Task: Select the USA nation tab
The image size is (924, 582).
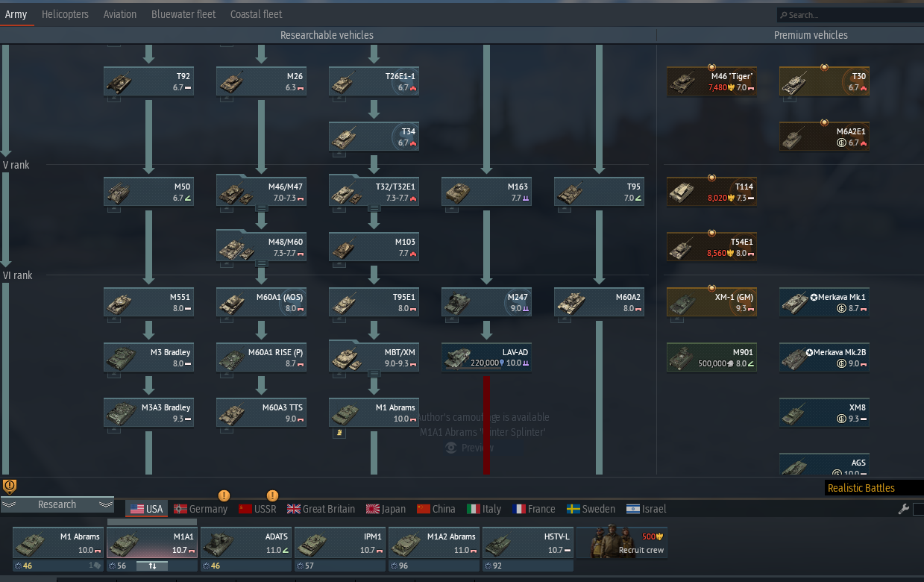Action: pyautogui.click(x=146, y=509)
